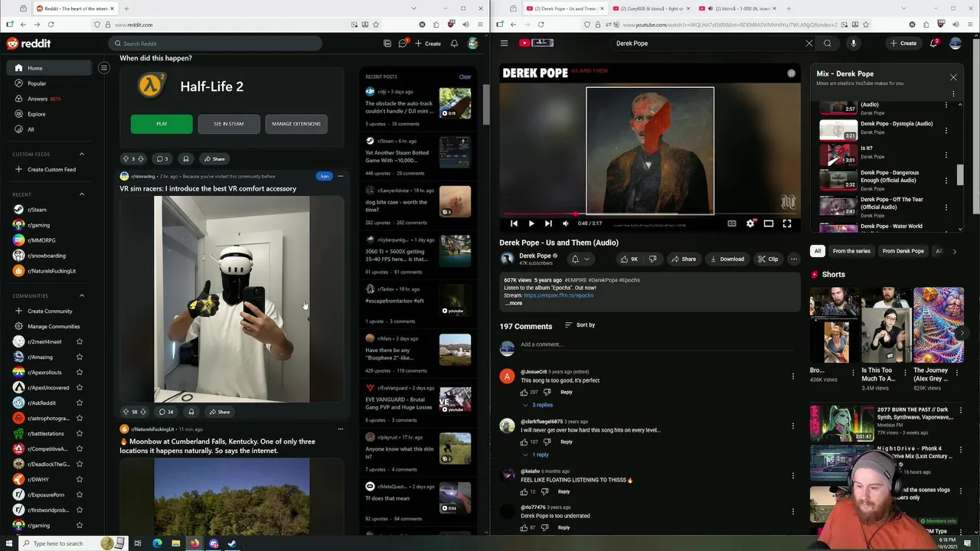Screen dimensions: 980x551
Task: Award the Half-Life 2 post
Action: 185,158
